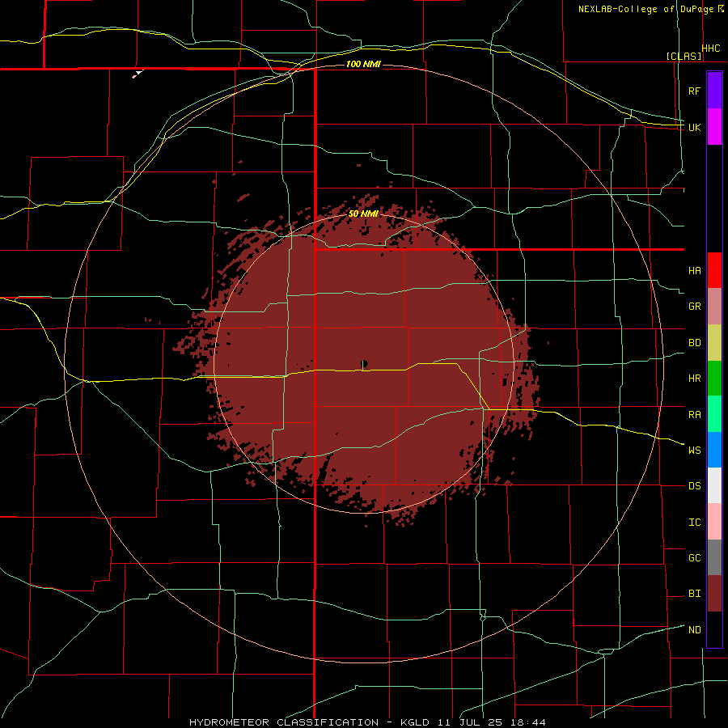Click the 100 NMI range ring label
The image size is (728, 728).
click(363, 64)
